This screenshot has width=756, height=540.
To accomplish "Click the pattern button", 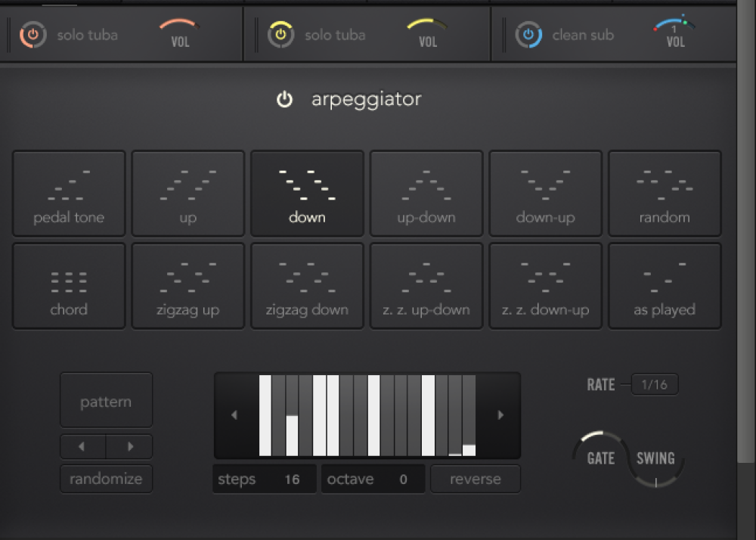I will 106,401.
